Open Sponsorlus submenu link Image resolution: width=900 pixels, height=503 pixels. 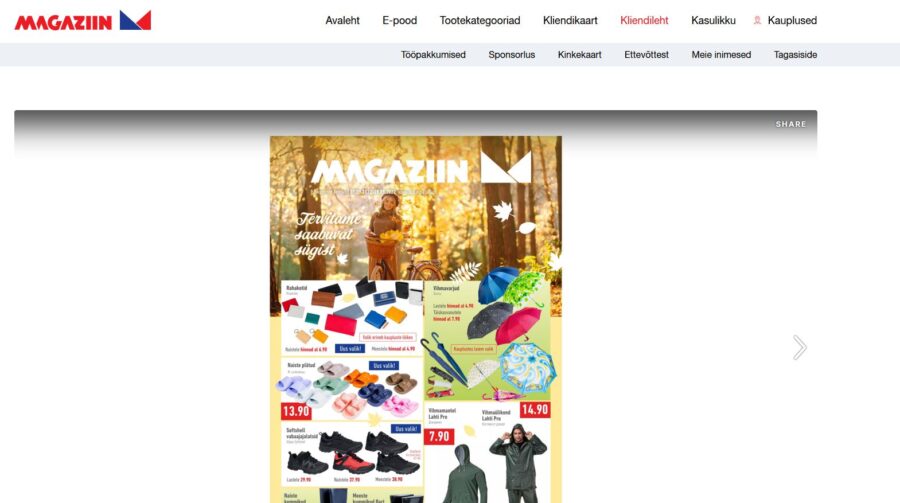[x=511, y=55]
